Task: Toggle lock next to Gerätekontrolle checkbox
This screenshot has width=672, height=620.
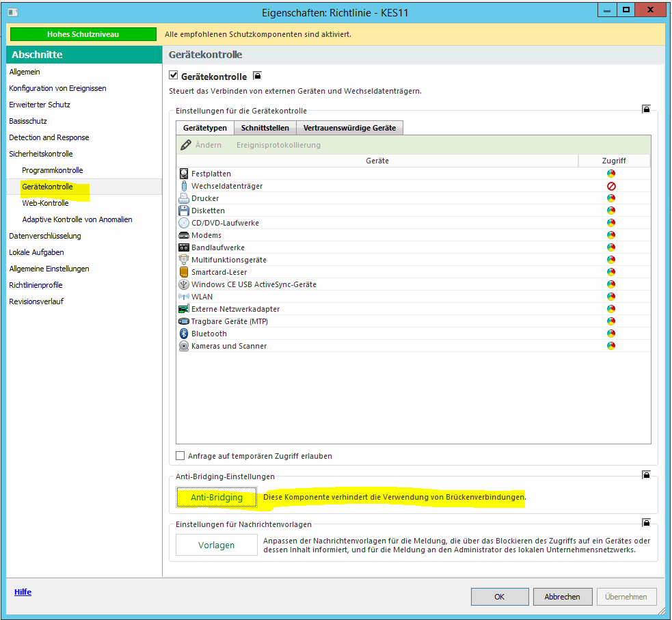Action: (257, 76)
